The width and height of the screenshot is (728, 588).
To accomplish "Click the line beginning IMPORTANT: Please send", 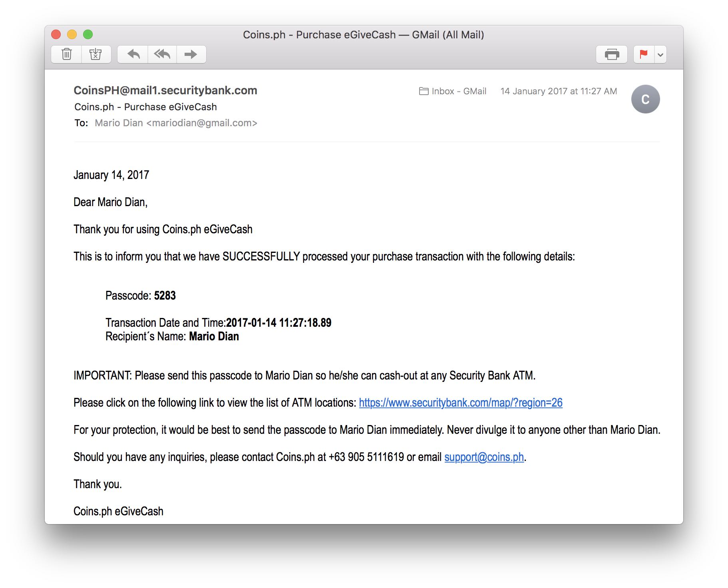I will click(x=304, y=375).
